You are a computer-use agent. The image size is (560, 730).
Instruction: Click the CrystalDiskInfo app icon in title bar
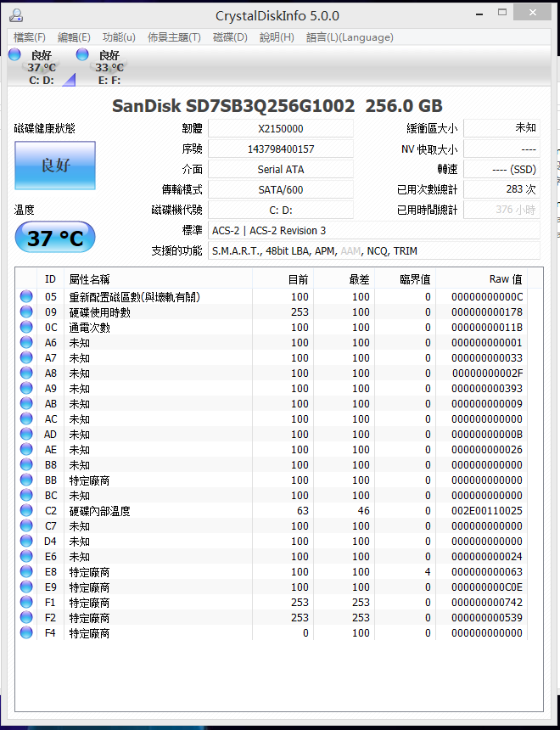point(16,16)
